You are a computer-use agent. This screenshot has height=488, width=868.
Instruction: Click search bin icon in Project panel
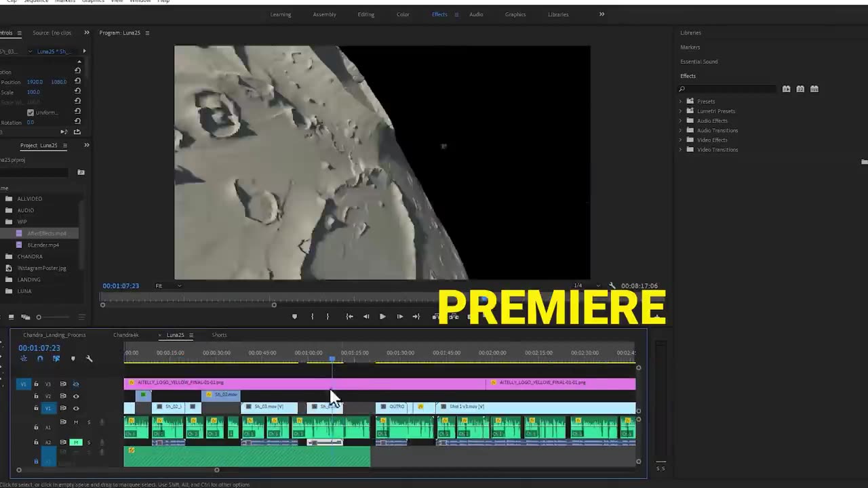(x=81, y=172)
